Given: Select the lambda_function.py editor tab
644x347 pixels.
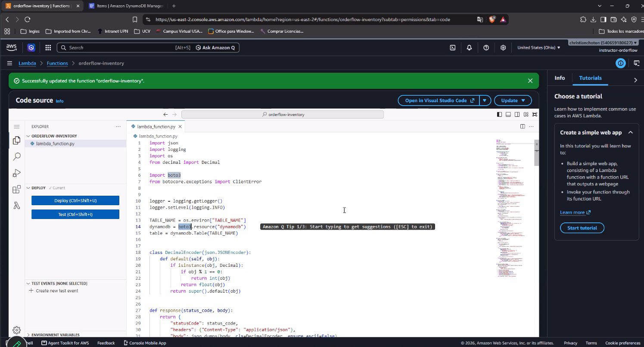Looking at the screenshot, I should 156,127.
